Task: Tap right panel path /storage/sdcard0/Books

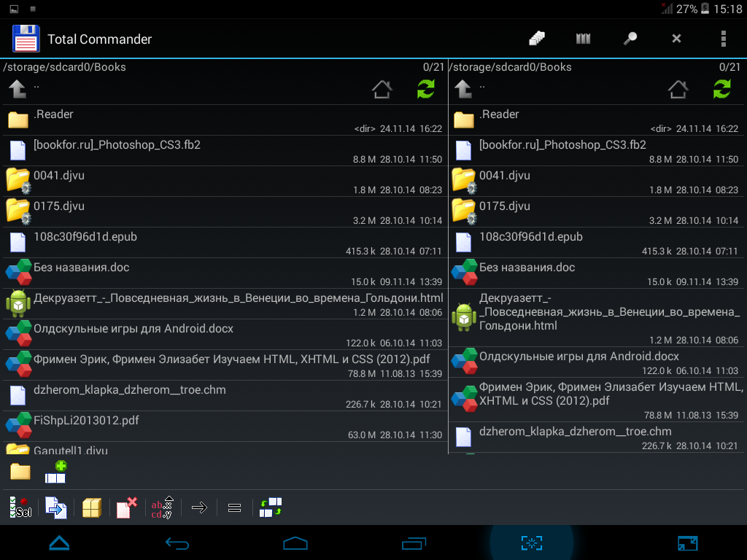Action: pos(510,67)
